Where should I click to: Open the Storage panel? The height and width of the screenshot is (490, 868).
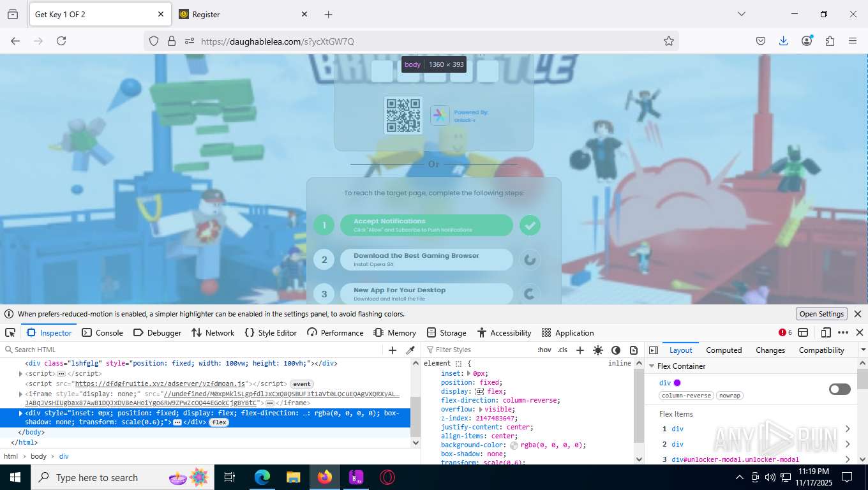tap(447, 332)
